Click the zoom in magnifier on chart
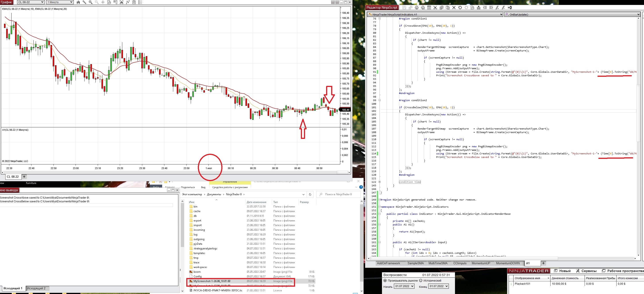This screenshot has width=644, height=294. [x=91, y=2]
